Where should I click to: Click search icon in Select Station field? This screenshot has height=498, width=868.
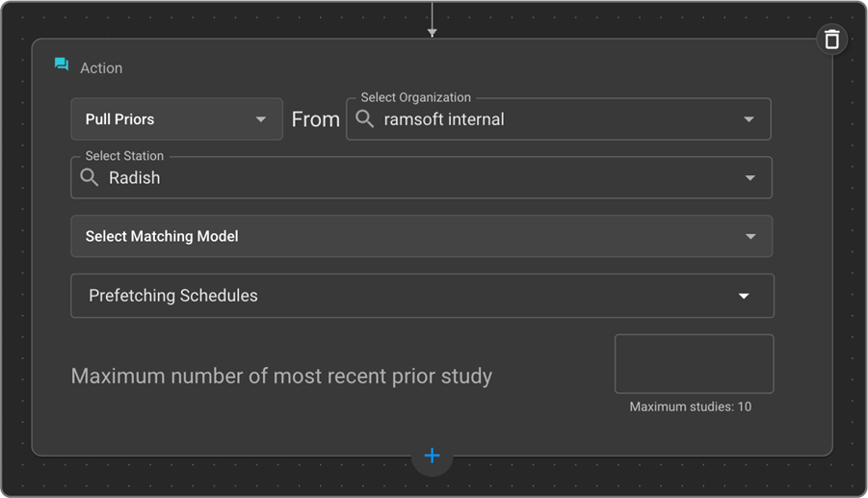(x=90, y=177)
